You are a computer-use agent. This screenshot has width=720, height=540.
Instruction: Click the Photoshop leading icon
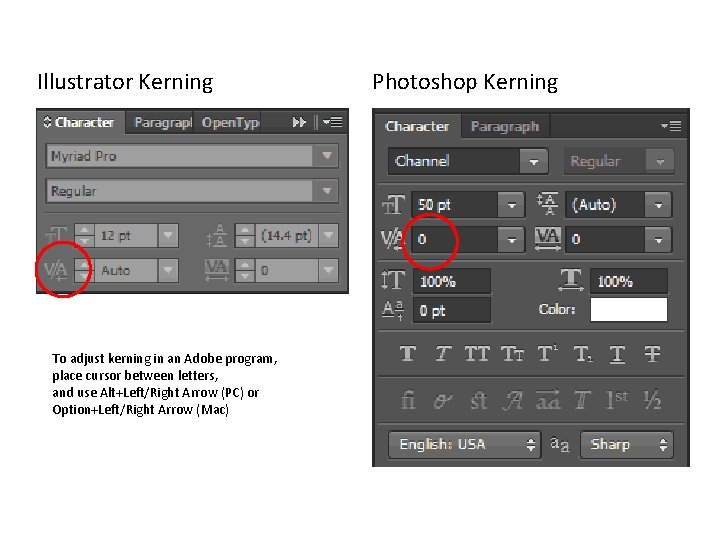click(548, 204)
